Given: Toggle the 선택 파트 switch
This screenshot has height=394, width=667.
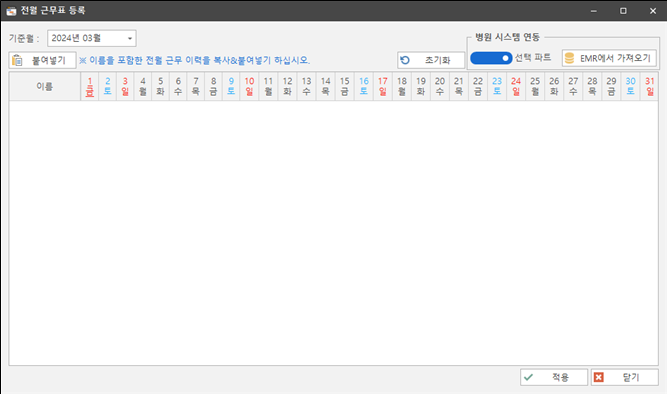Looking at the screenshot, I should pos(491,58).
